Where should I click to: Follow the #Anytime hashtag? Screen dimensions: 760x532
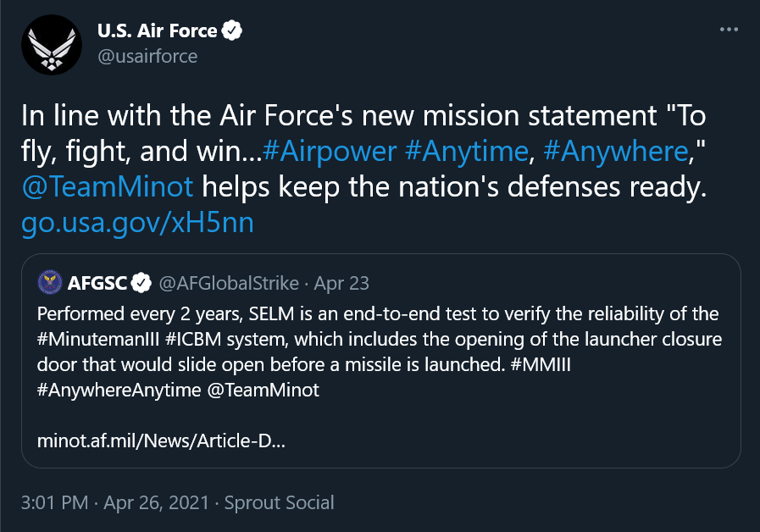[466, 151]
